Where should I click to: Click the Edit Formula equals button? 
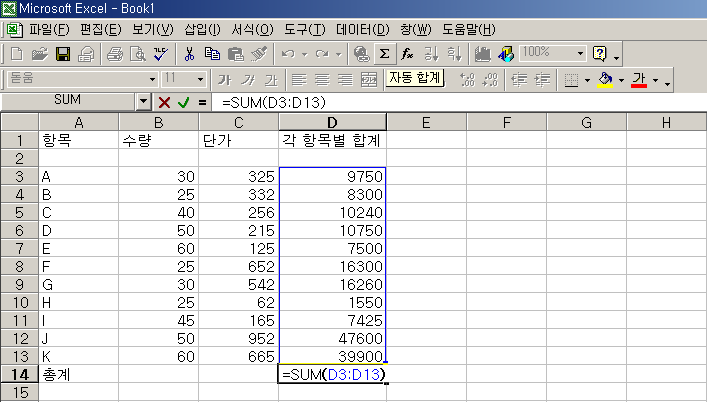point(202,103)
